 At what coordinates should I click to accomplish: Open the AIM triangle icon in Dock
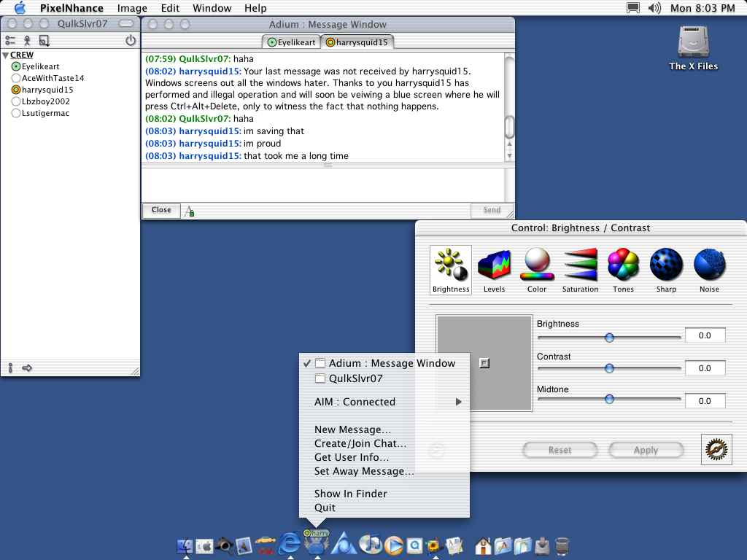(344, 543)
